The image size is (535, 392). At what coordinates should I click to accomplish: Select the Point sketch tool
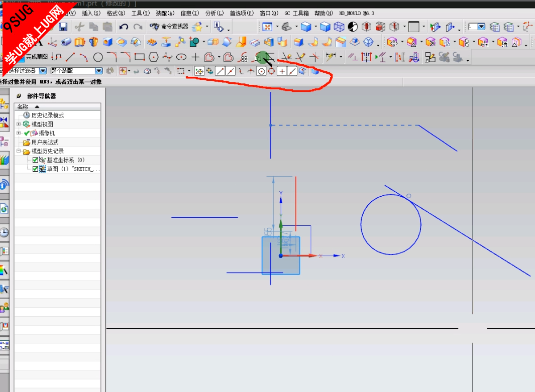tap(195, 57)
